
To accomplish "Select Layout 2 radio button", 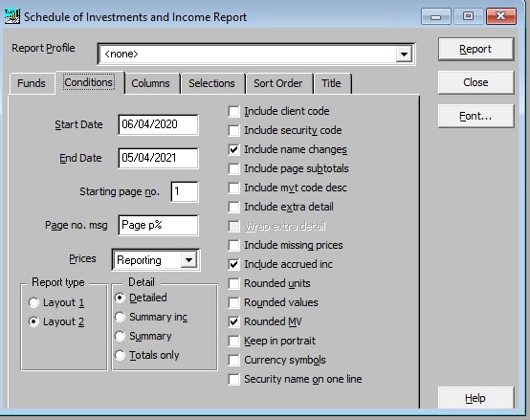I will [x=33, y=321].
